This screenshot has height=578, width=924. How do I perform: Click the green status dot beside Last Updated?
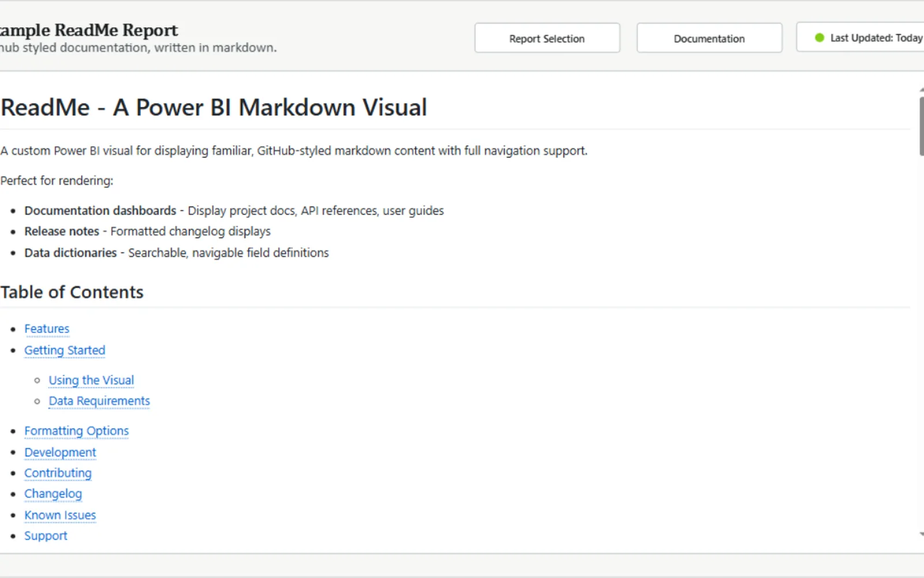pyautogui.click(x=819, y=38)
